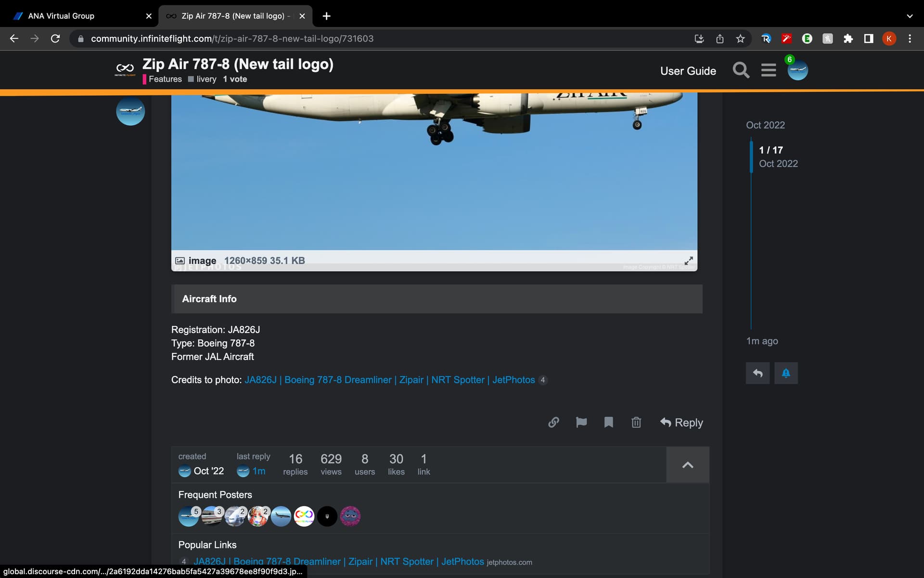
Task: Reply to the post
Action: [x=681, y=422]
